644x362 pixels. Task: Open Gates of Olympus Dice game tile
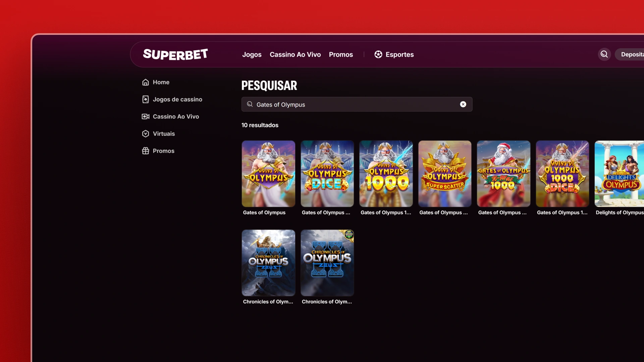(x=327, y=174)
